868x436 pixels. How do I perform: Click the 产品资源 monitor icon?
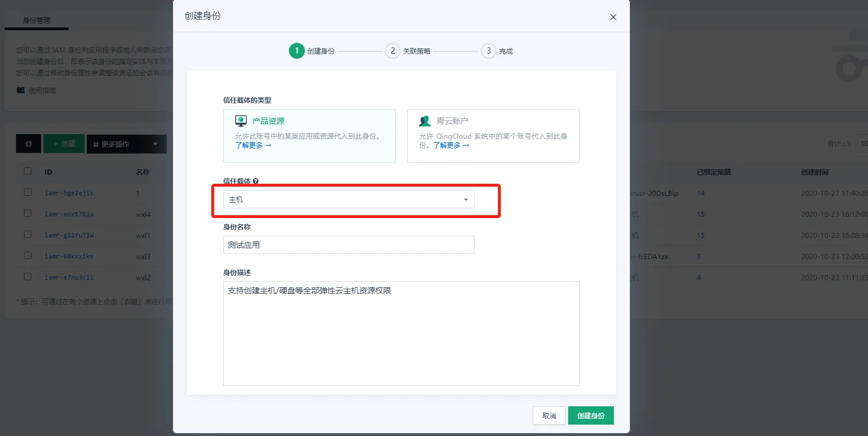pyautogui.click(x=241, y=121)
